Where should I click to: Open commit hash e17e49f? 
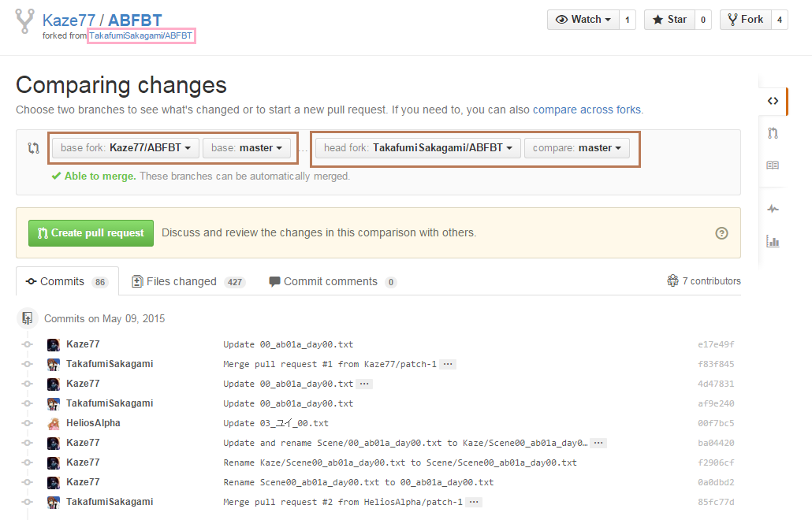(716, 344)
